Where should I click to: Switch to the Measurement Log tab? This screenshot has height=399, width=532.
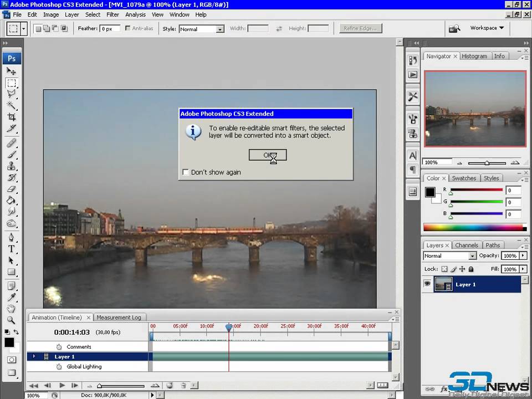point(119,318)
